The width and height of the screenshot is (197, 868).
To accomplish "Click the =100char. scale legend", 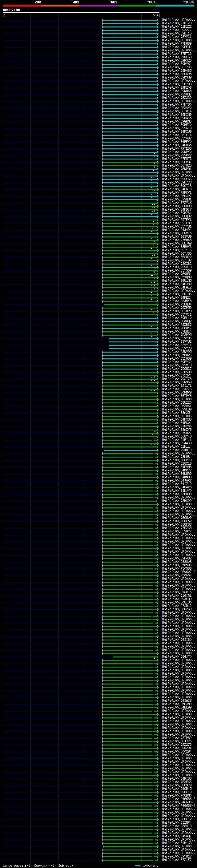I will click(147, 866).
